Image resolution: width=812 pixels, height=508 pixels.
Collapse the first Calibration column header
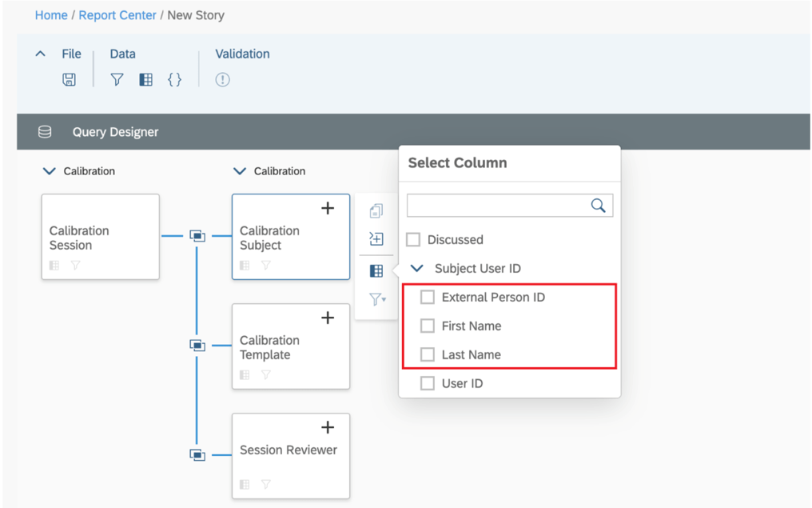pyautogui.click(x=49, y=171)
